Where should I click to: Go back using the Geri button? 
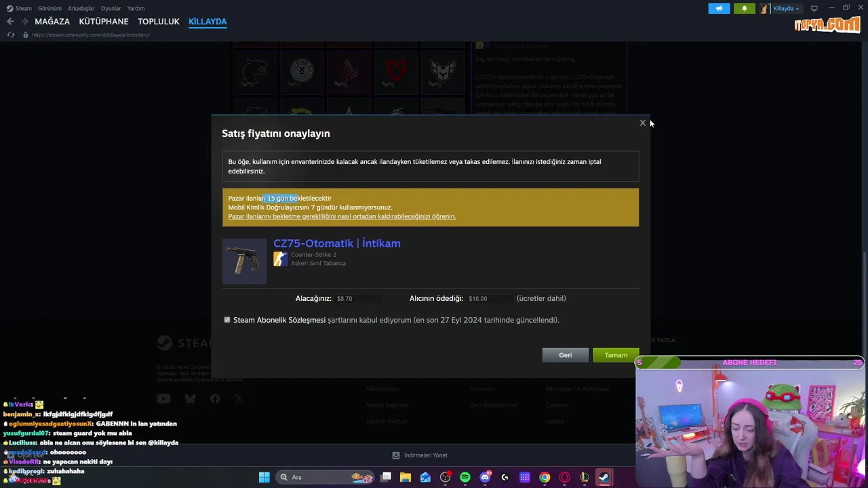click(565, 355)
